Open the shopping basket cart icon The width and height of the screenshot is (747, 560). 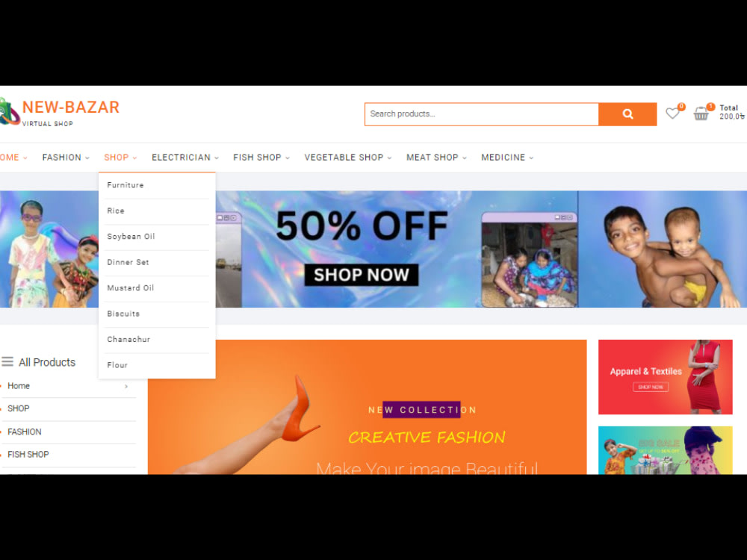(701, 113)
